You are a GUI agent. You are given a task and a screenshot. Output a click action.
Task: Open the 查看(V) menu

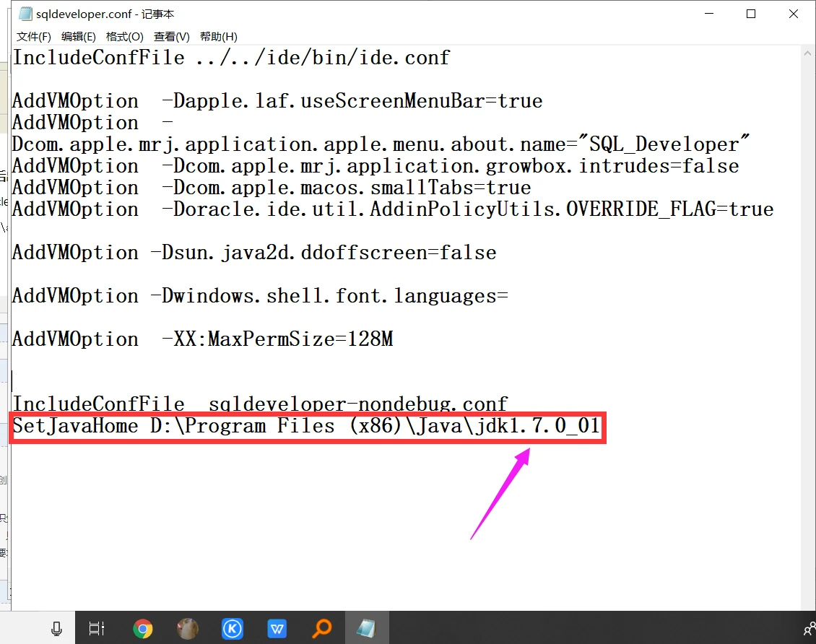(x=172, y=36)
